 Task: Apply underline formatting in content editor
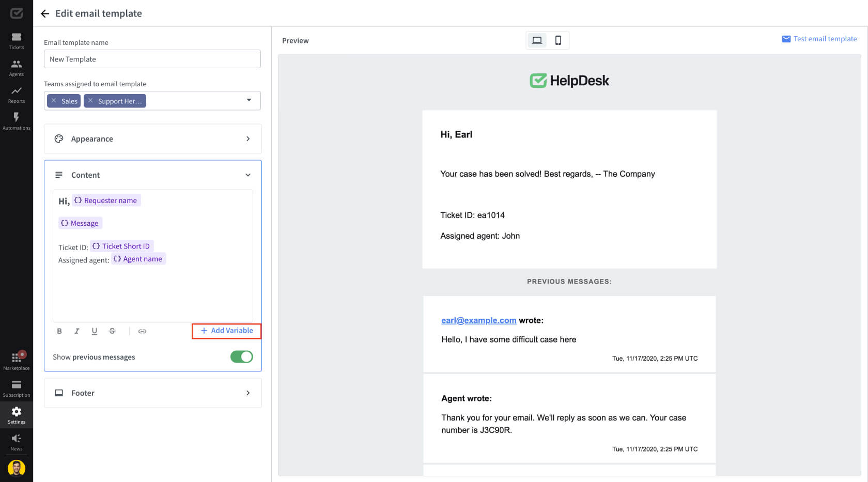95,331
